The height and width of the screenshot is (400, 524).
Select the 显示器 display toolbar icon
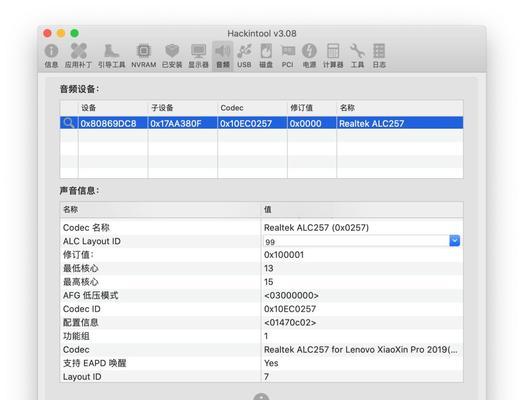199,55
